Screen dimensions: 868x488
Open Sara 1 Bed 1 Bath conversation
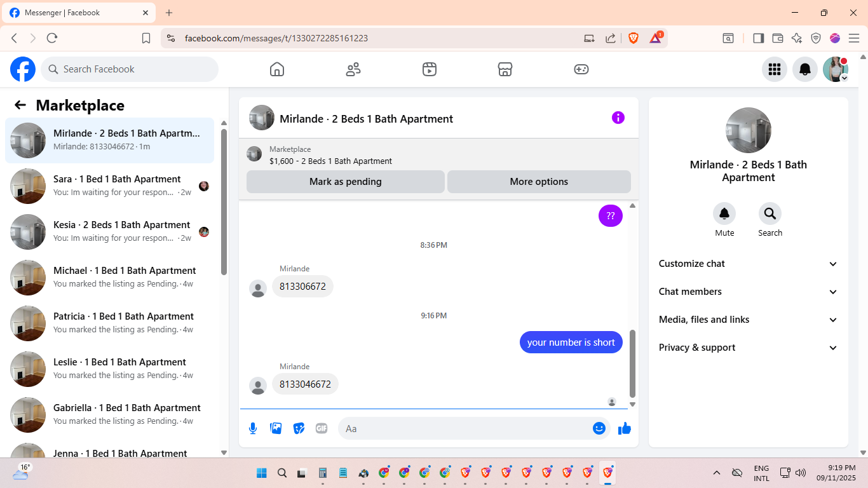coord(109,186)
